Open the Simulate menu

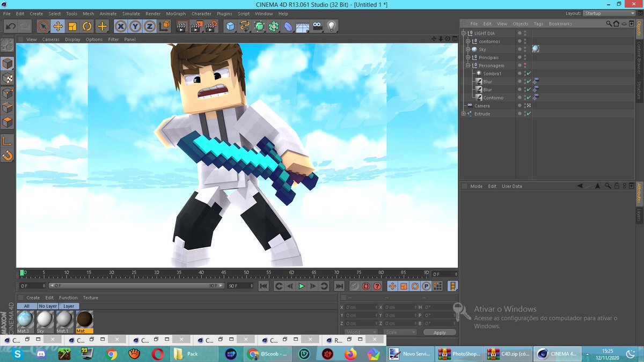(131, 13)
